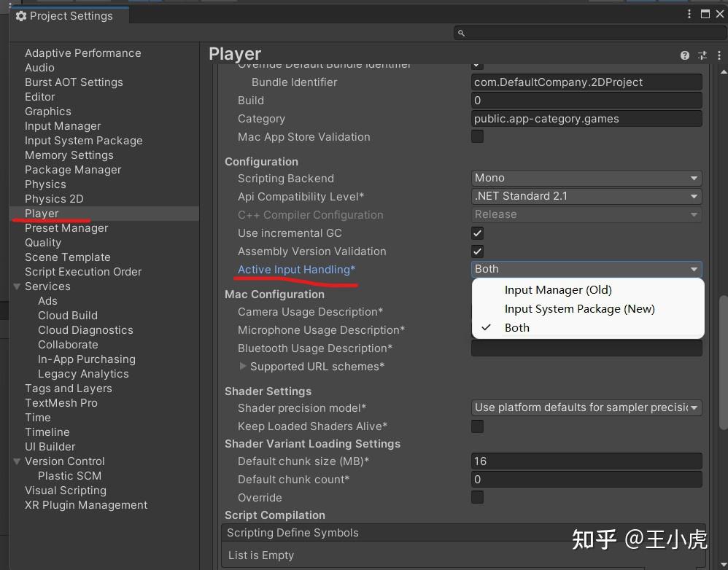Open Adaptive Performance settings

[82, 53]
